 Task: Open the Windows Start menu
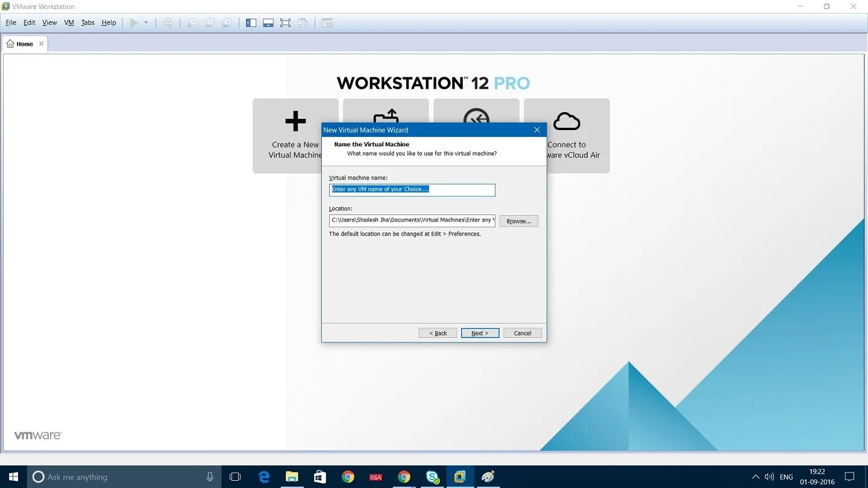coord(13,477)
